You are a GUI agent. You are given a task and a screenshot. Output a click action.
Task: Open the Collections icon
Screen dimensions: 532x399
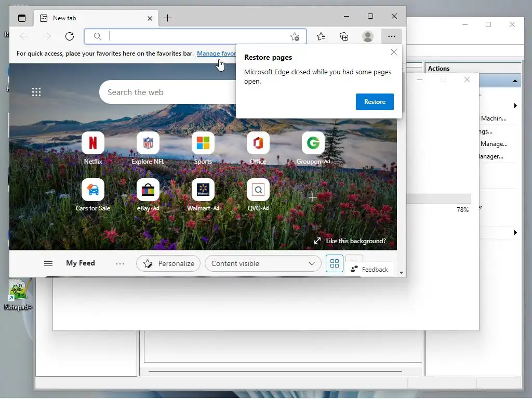point(344,36)
